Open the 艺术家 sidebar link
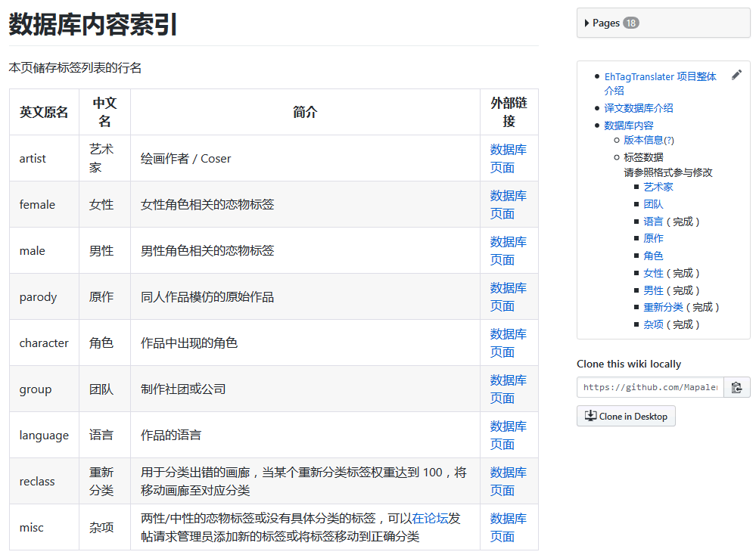The height and width of the screenshot is (555, 756). click(x=658, y=187)
